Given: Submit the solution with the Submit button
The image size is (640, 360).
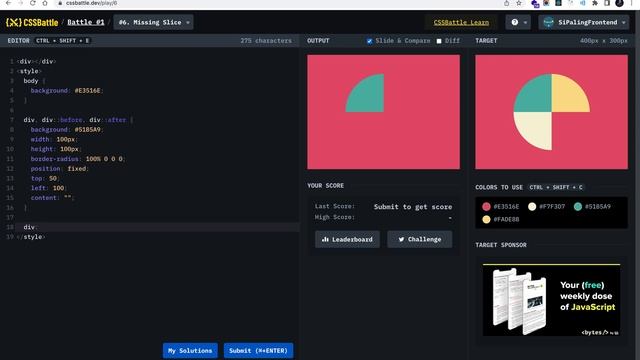Looking at the screenshot, I should [258, 351].
